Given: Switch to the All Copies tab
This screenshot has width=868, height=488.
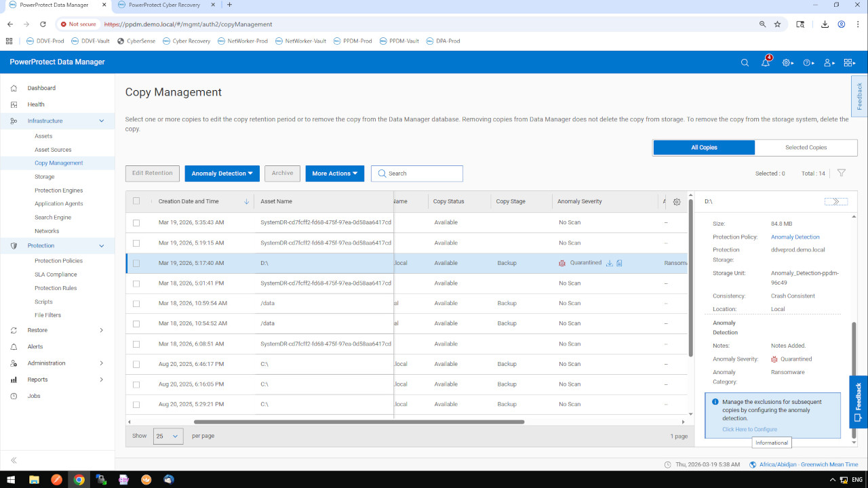Looking at the screenshot, I should (x=704, y=147).
